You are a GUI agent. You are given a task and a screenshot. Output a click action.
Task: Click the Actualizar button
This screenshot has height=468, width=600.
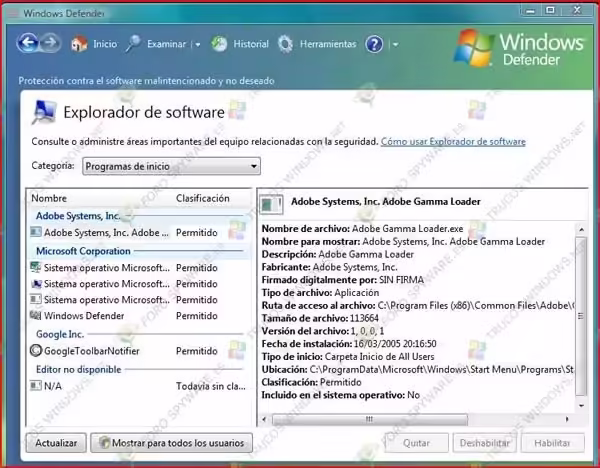pyautogui.click(x=56, y=443)
